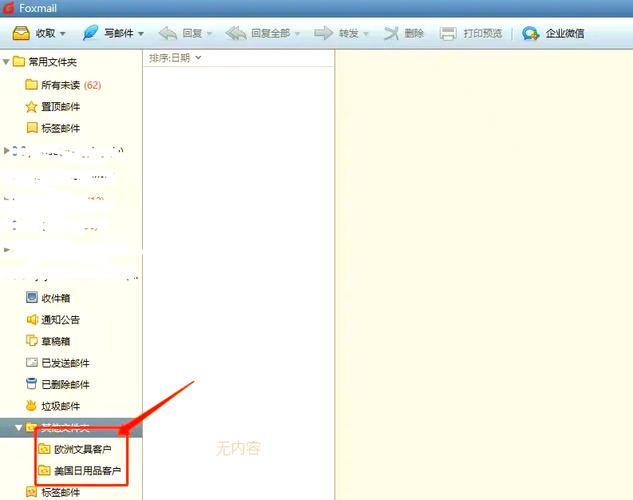Click the 转发 button label

coord(348,33)
